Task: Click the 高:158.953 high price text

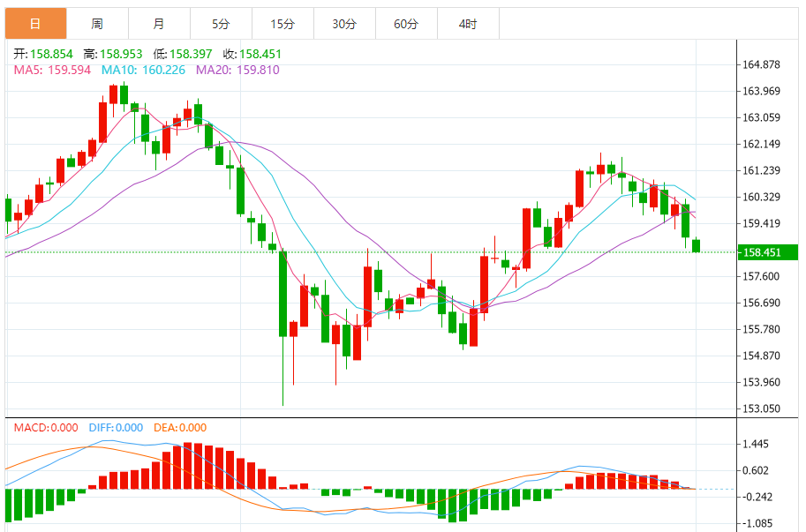Action: pyautogui.click(x=113, y=54)
